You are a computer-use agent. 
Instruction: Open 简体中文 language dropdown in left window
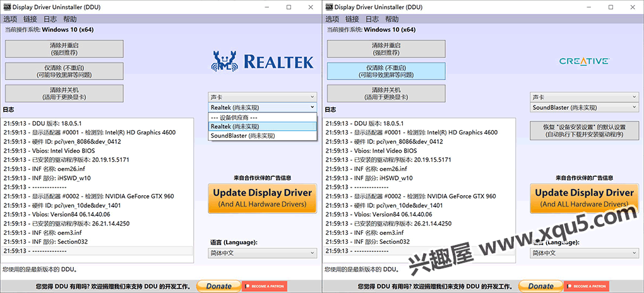[262, 253]
